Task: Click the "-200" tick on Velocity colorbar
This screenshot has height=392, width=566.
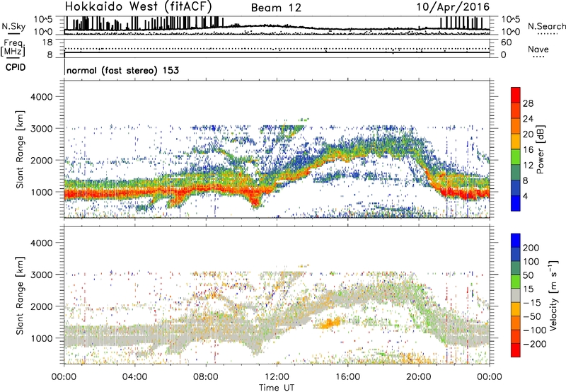Action: 533,344
